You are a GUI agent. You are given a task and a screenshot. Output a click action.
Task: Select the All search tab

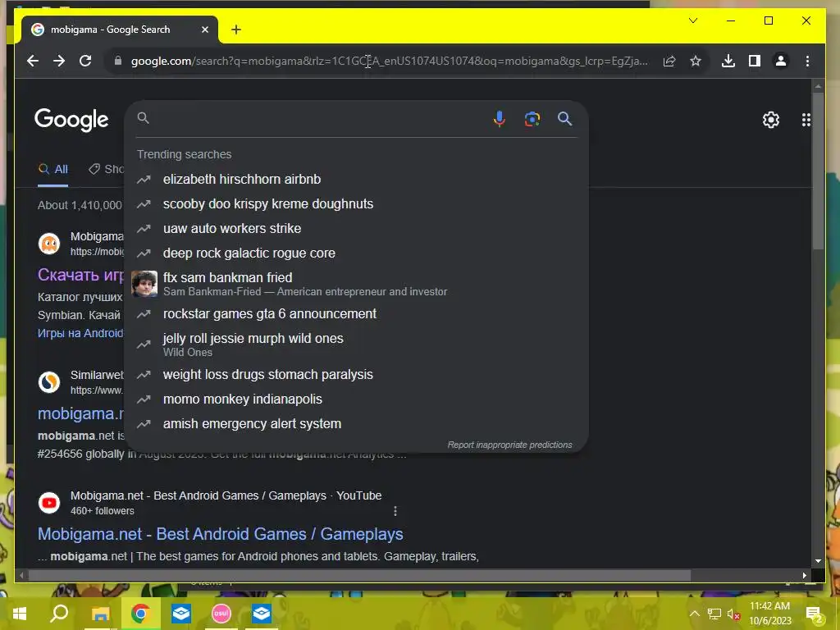53,169
